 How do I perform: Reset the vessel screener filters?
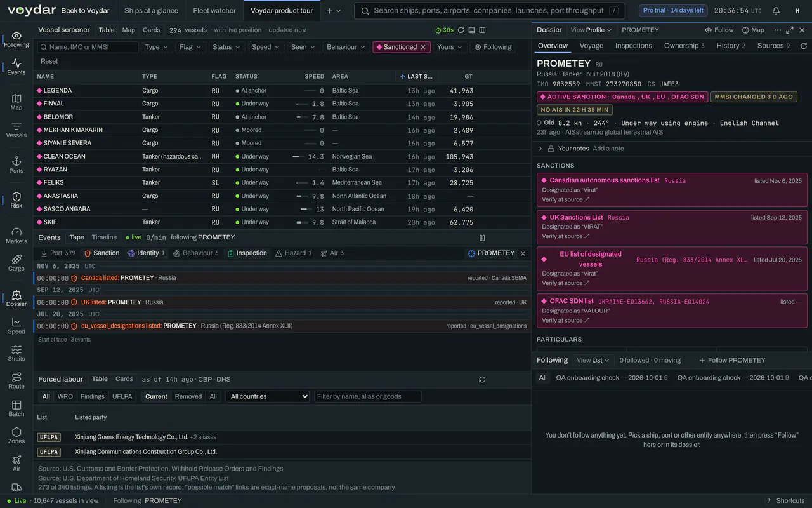(x=49, y=61)
